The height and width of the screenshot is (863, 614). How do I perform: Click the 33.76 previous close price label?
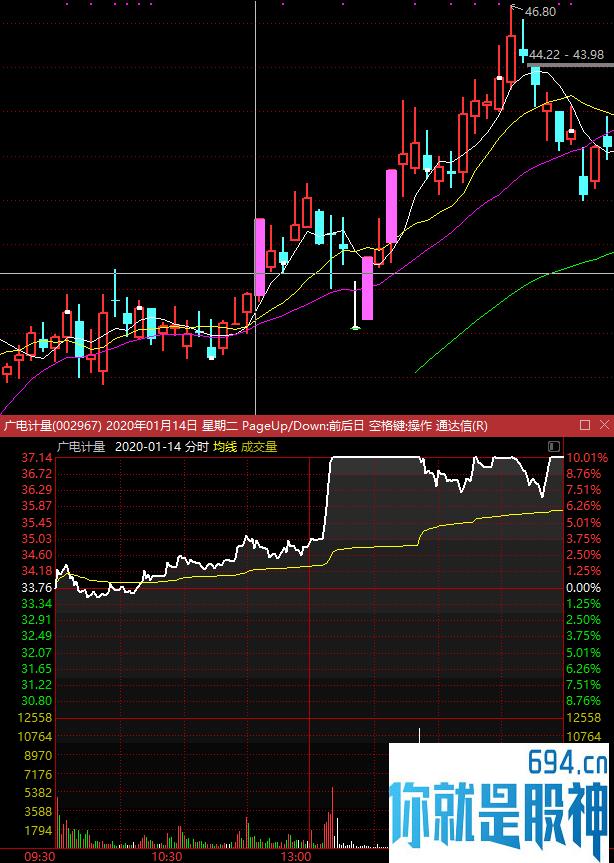(37, 587)
